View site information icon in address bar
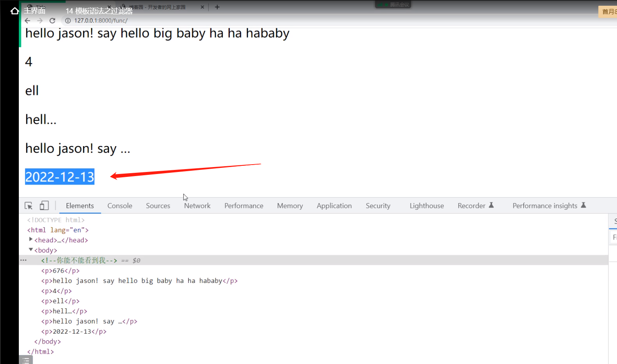The height and width of the screenshot is (364, 617). [68, 20]
